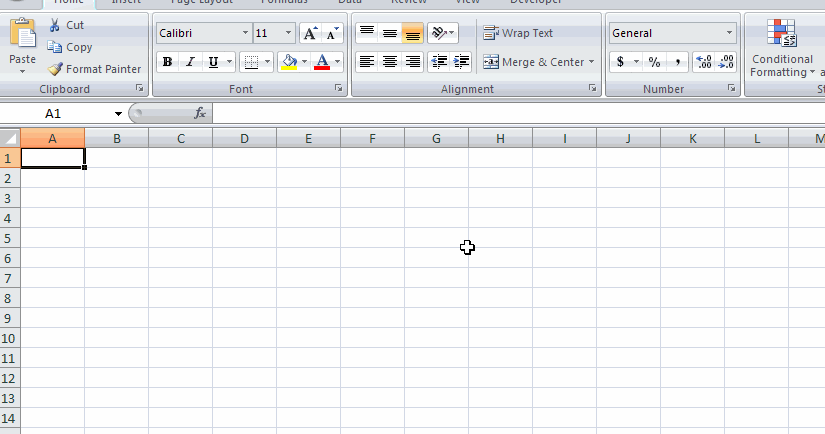Screen dimensions: 825x434
Task: Select row 13 header
Action: [10, 398]
